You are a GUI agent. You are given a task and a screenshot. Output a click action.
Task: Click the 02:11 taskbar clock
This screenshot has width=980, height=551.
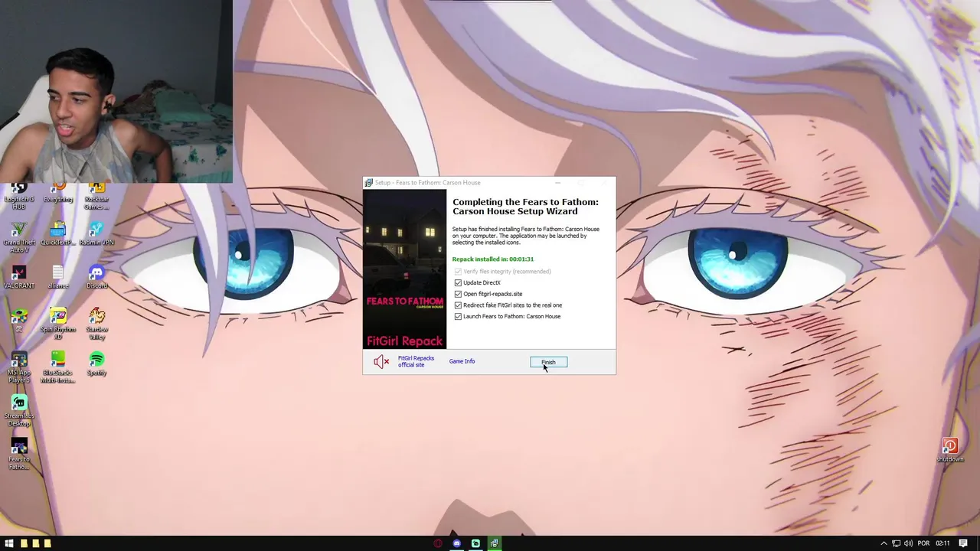tap(942, 543)
